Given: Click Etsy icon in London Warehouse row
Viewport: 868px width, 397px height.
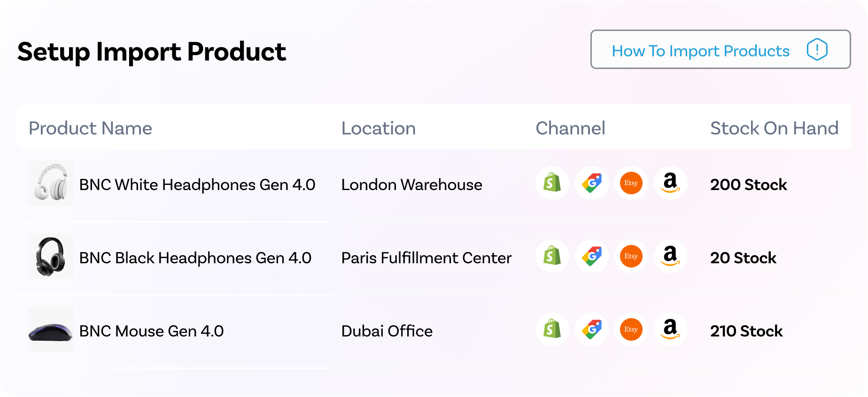Looking at the screenshot, I should pos(631,183).
